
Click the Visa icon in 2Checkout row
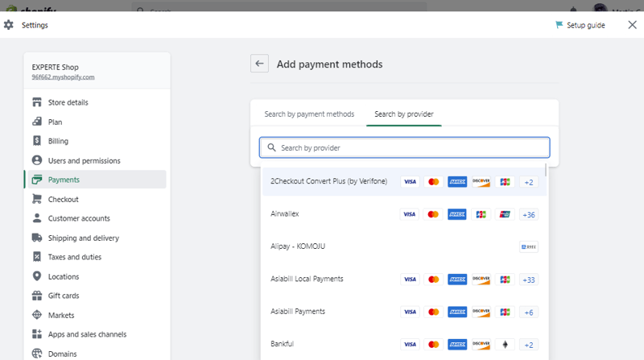tap(410, 182)
